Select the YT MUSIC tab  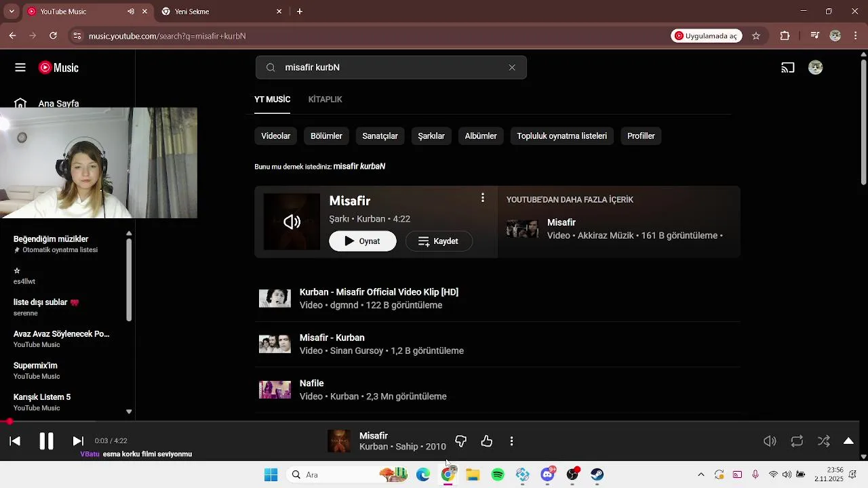point(272,100)
